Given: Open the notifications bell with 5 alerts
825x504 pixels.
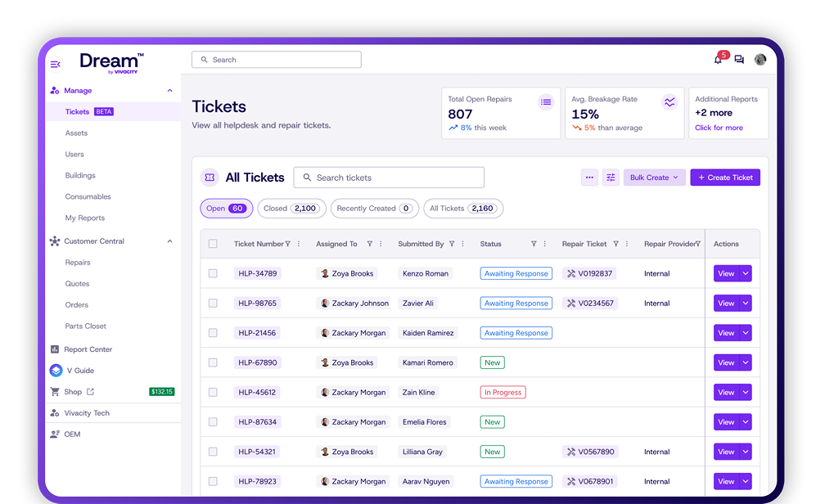Looking at the screenshot, I should tap(716, 59).
